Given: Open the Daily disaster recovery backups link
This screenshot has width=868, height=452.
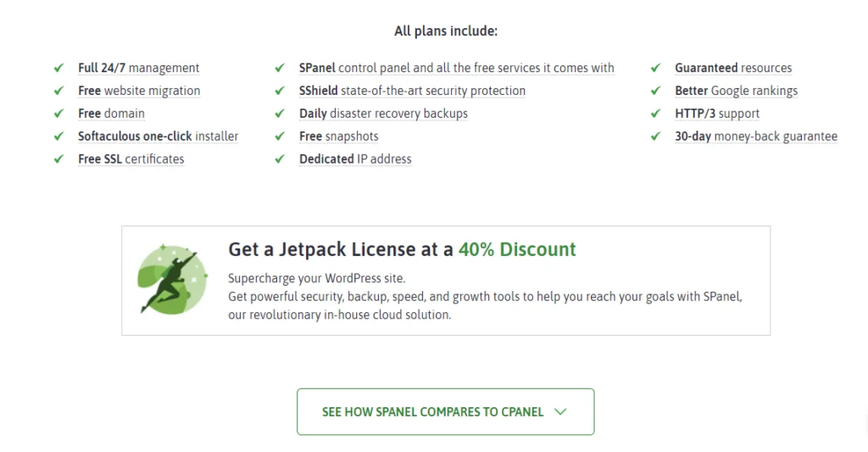Looking at the screenshot, I should click(383, 114).
